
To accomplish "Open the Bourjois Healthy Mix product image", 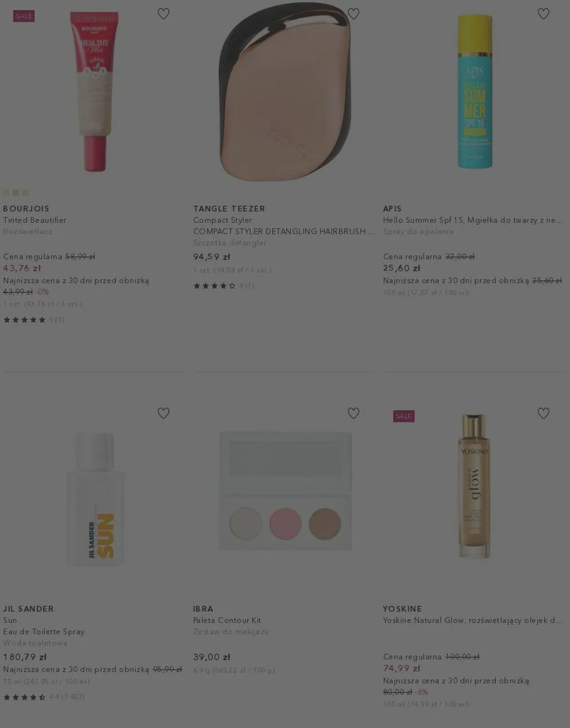I will click(94, 91).
